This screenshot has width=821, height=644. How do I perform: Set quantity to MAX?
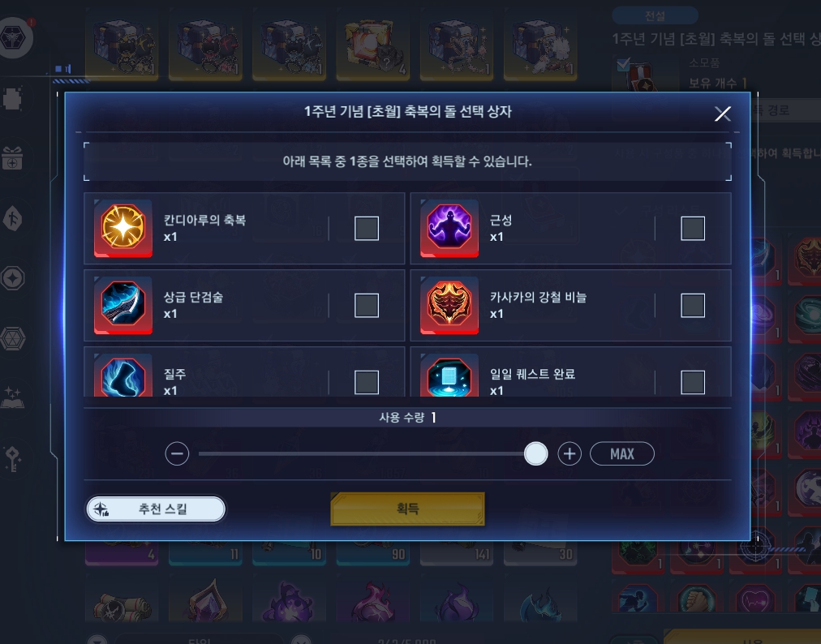point(622,453)
